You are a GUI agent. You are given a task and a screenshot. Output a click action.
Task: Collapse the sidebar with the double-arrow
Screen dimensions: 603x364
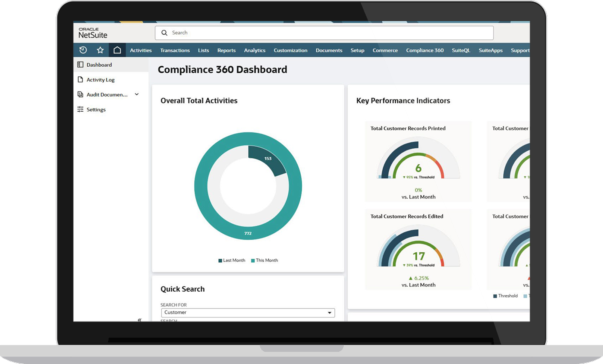[x=139, y=319]
